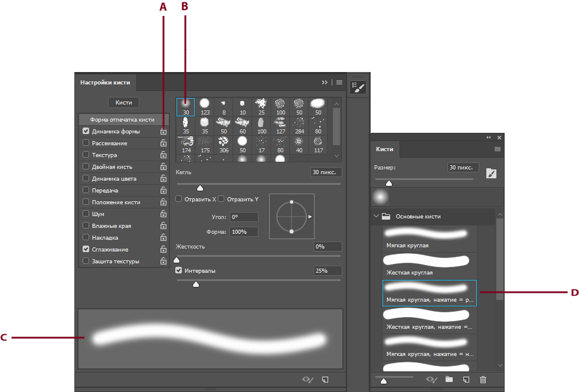
Task: Collapse Основные кисти group chevron
Action: coord(377,216)
